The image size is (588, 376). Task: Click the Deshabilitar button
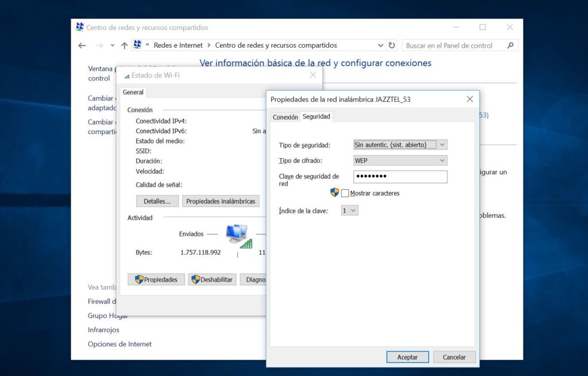click(212, 279)
